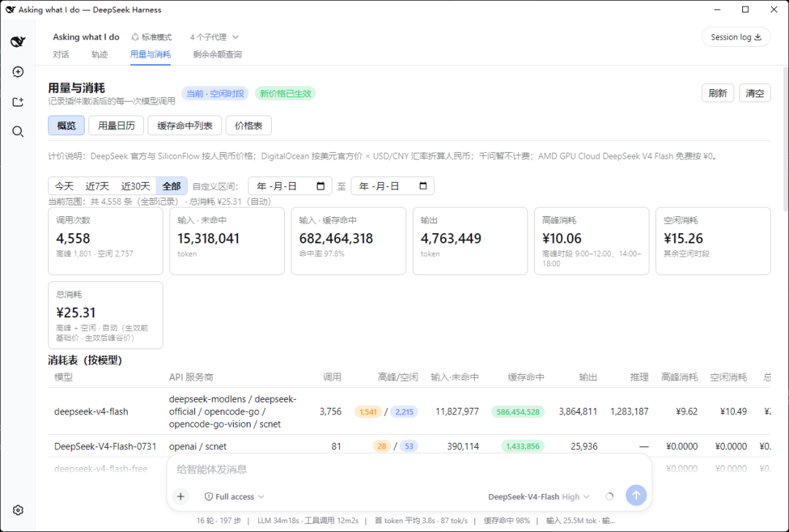Click the 682,464,318 cache hit value
789x532 pixels.
tap(336, 238)
